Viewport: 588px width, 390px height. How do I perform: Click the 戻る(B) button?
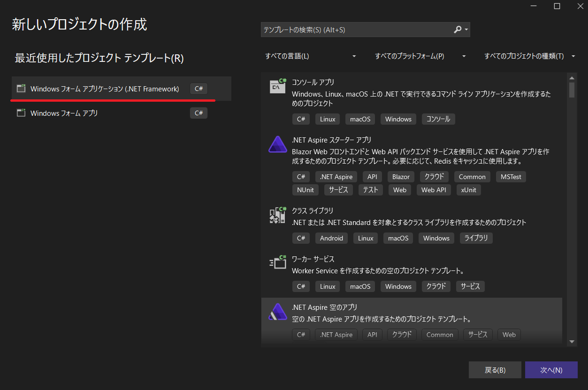(495, 369)
